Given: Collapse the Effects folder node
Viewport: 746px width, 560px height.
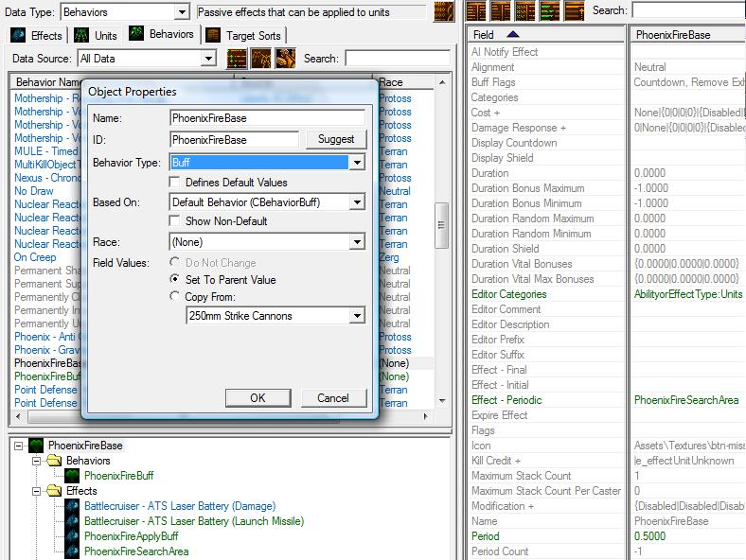Looking at the screenshot, I should coord(37,491).
